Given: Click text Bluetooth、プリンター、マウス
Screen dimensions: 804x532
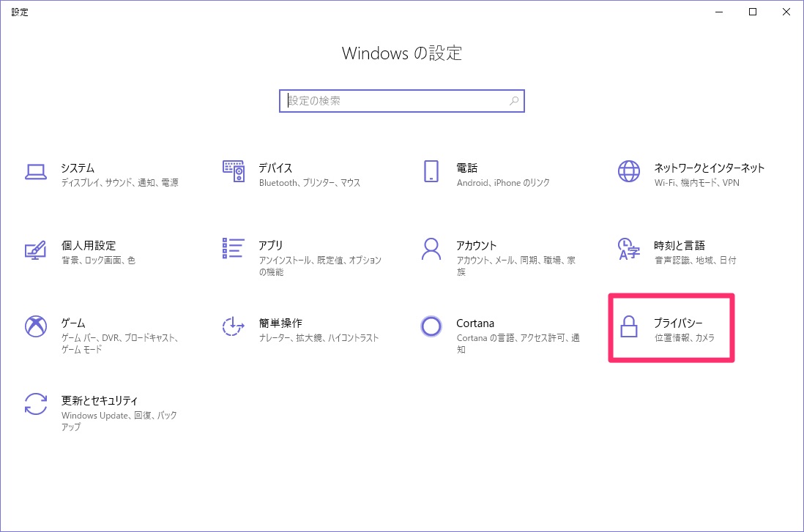Looking at the screenshot, I should point(310,182).
